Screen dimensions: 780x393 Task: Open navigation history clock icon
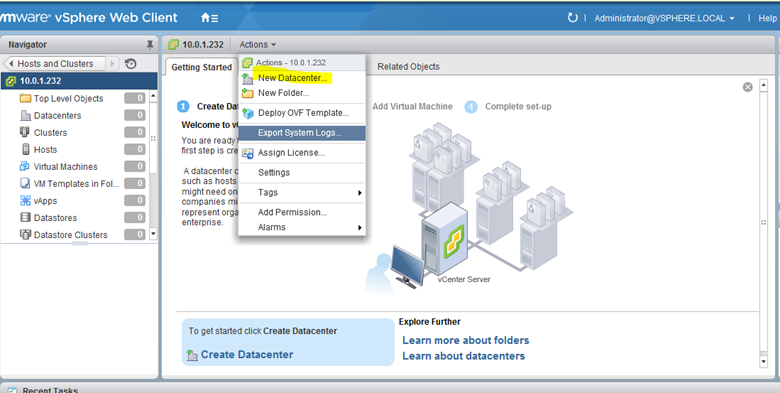click(130, 64)
